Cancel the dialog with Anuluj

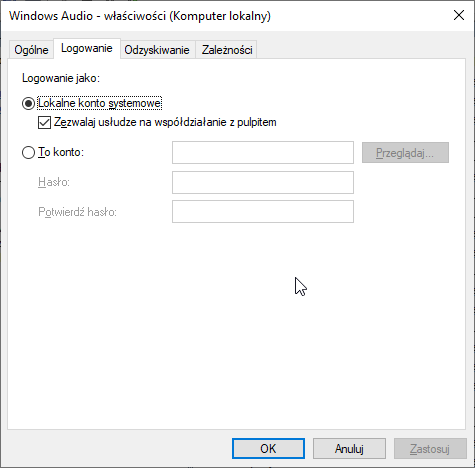click(x=349, y=449)
